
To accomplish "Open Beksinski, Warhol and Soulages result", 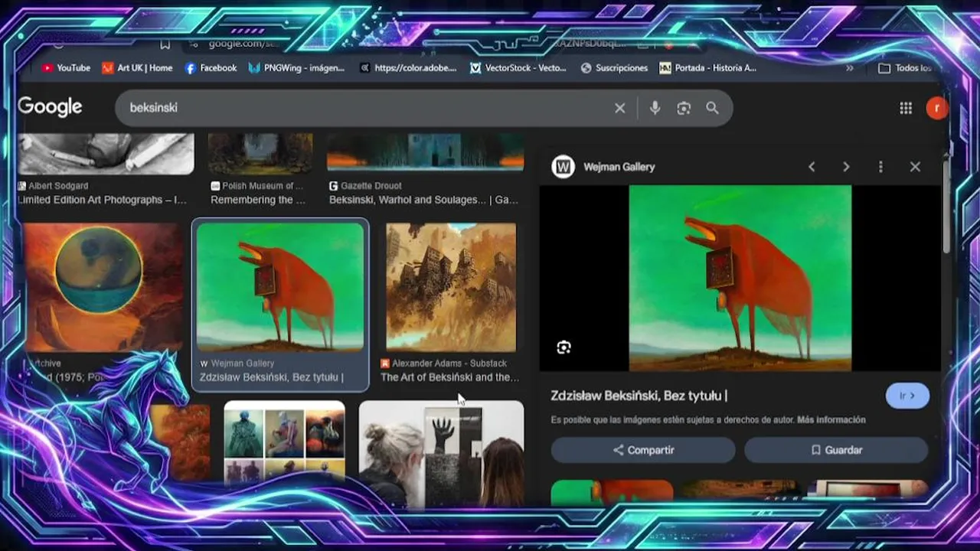I will [x=423, y=200].
